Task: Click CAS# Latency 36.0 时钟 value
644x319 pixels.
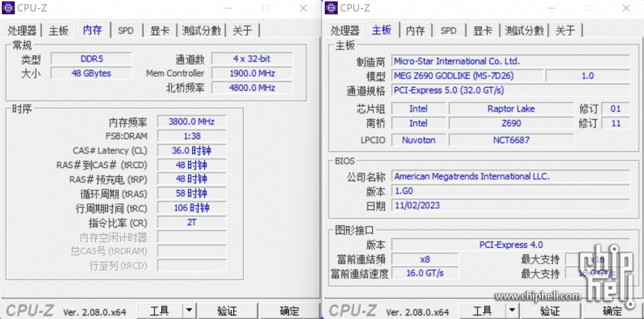Action: pos(192,150)
